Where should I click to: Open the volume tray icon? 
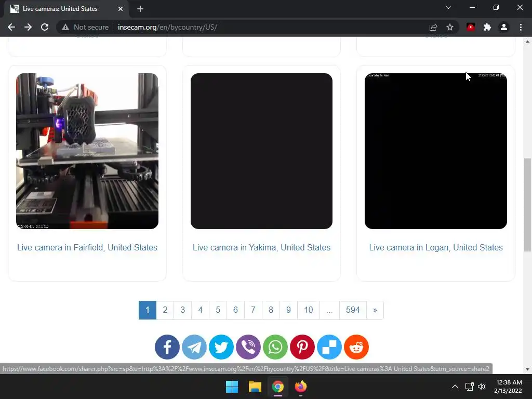tap(482, 387)
